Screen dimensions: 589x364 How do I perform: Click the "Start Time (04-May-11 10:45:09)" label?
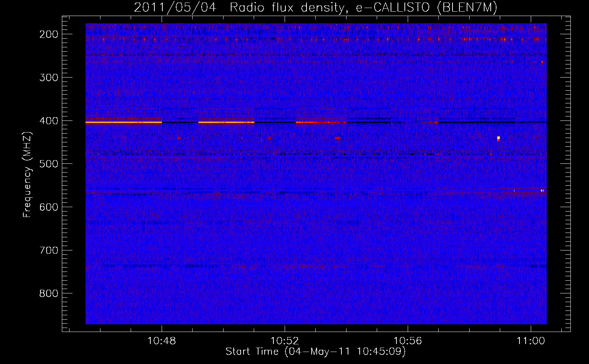point(316,352)
